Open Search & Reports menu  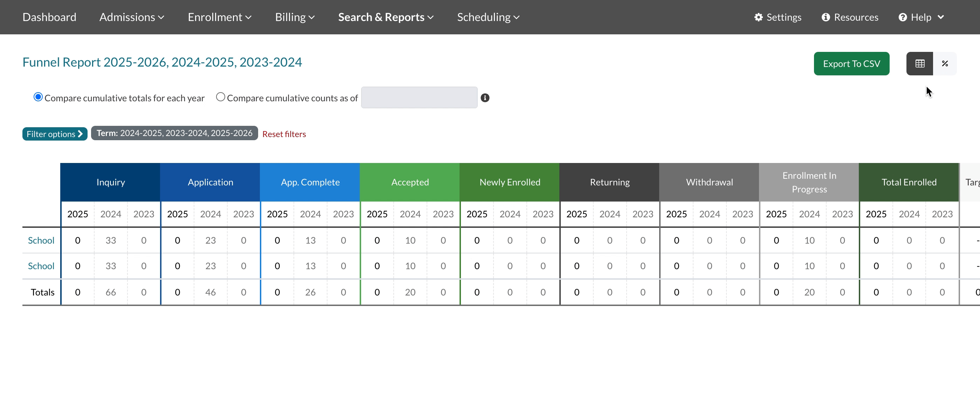coord(385,17)
